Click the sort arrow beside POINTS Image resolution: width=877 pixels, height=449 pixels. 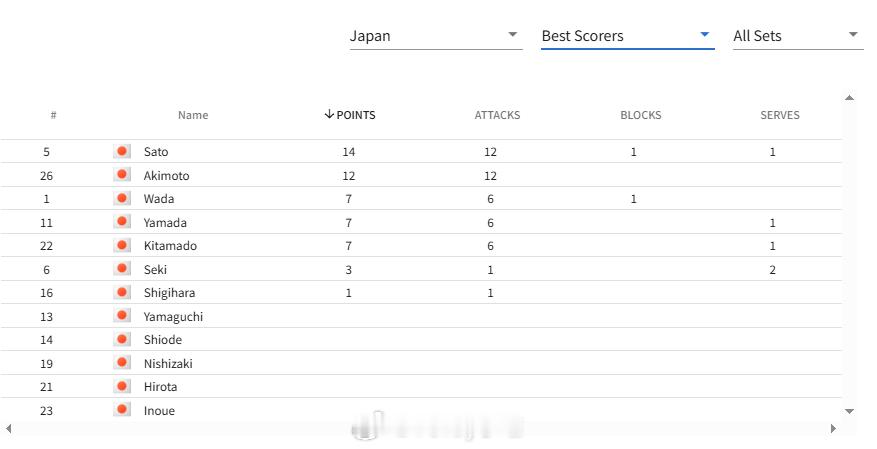[x=329, y=115]
